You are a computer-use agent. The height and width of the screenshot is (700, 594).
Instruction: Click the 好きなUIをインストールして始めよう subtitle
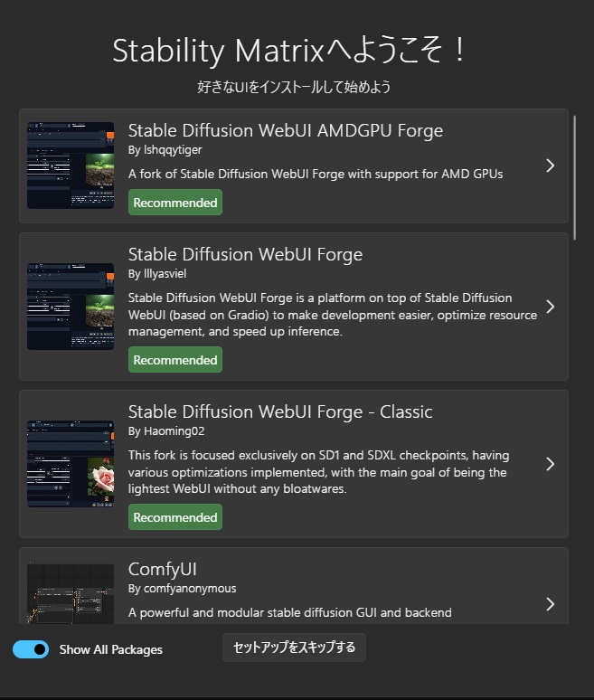tap(294, 87)
